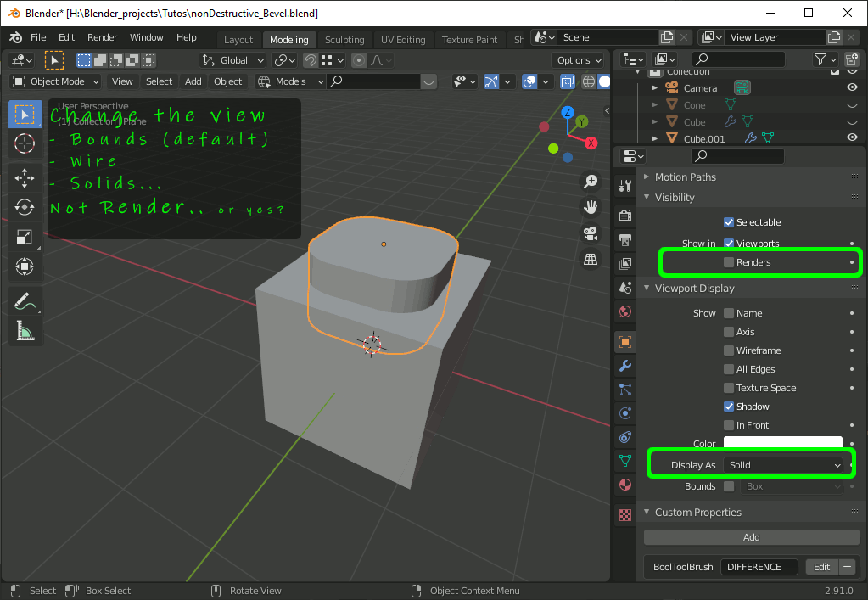Toggle Show in Viewports checkbox
This screenshot has height=600, width=868.
click(x=729, y=243)
